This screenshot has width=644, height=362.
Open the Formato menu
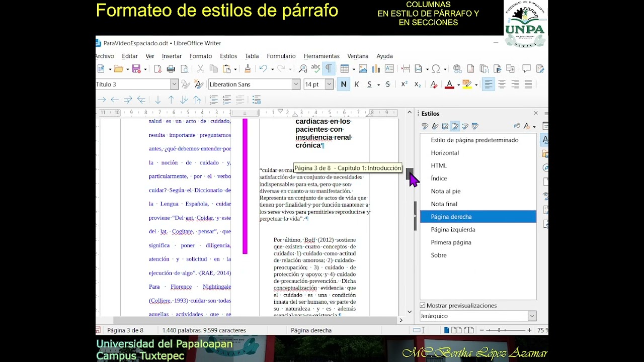201,56
